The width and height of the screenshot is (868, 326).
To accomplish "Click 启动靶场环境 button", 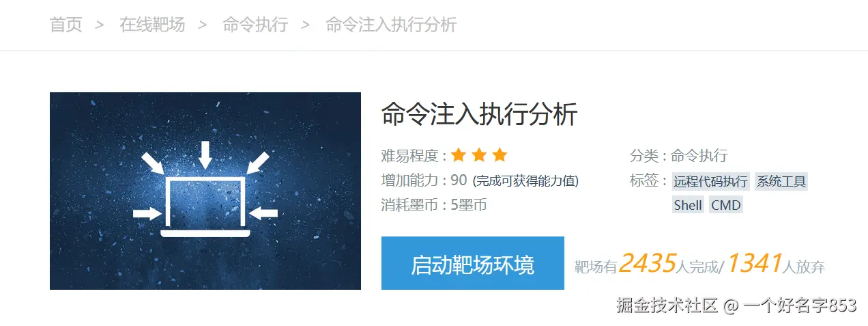I will coord(473,263).
